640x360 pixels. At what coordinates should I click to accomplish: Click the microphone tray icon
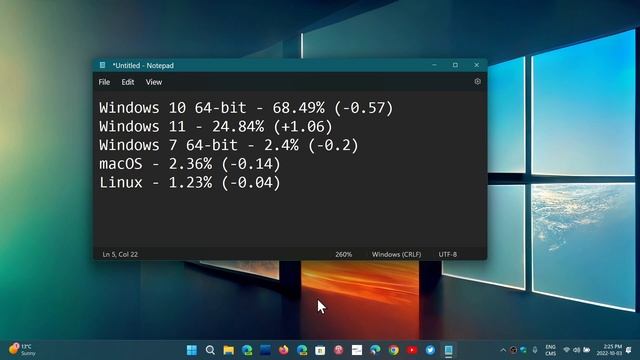click(x=535, y=350)
